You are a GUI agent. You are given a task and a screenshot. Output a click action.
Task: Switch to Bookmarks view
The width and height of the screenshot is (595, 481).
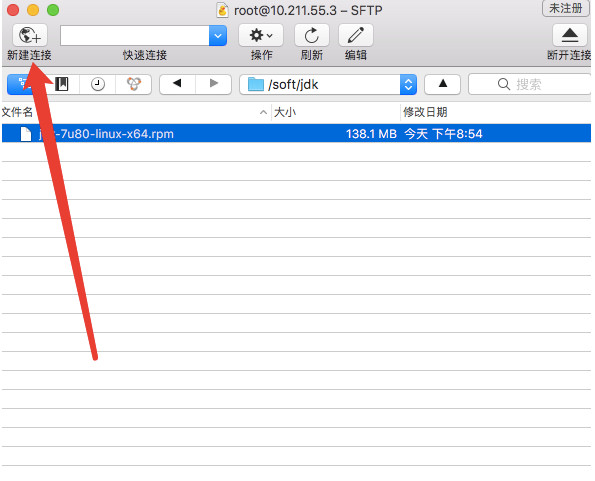62,84
